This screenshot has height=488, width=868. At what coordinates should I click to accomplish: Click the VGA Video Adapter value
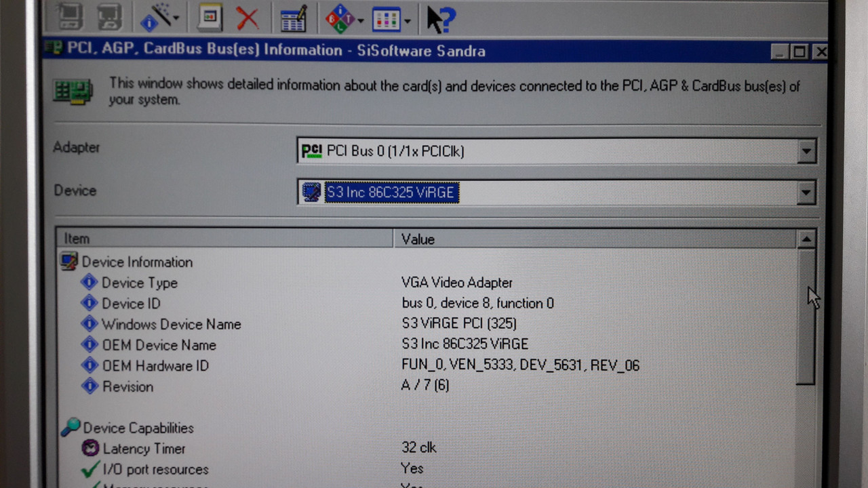coord(457,283)
